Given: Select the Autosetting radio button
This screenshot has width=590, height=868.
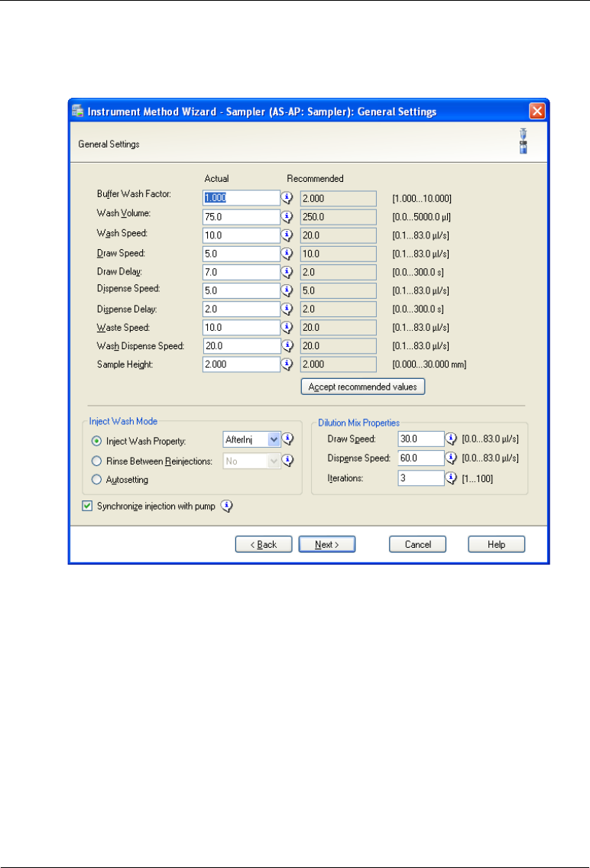Looking at the screenshot, I should tap(97, 479).
